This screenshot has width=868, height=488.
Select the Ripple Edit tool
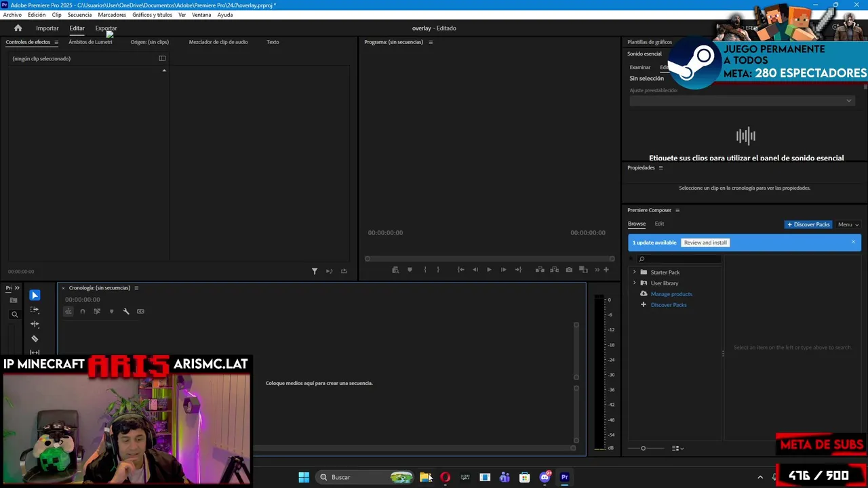coord(35,324)
